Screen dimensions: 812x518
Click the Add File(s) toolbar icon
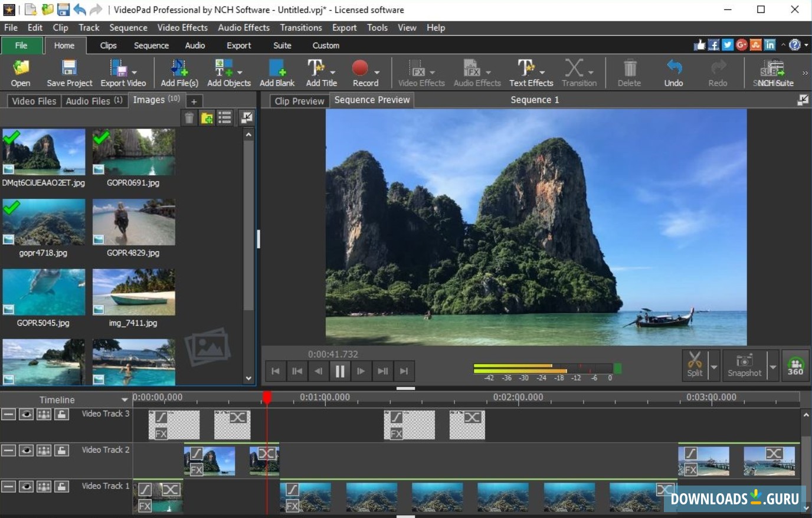179,68
